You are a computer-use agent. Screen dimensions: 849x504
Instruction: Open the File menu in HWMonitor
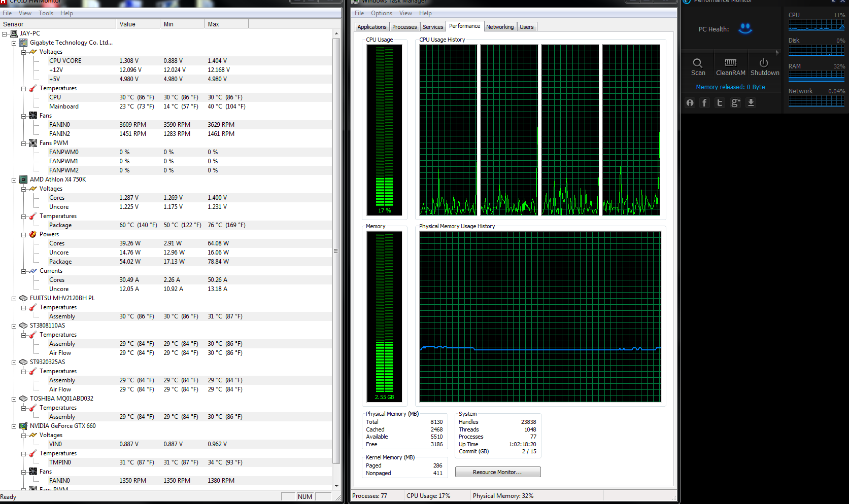click(7, 13)
